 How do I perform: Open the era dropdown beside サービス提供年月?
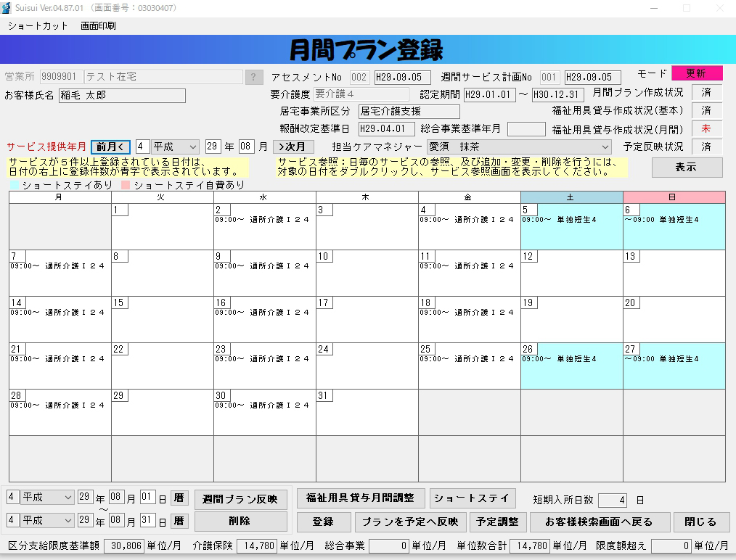[x=175, y=147]
